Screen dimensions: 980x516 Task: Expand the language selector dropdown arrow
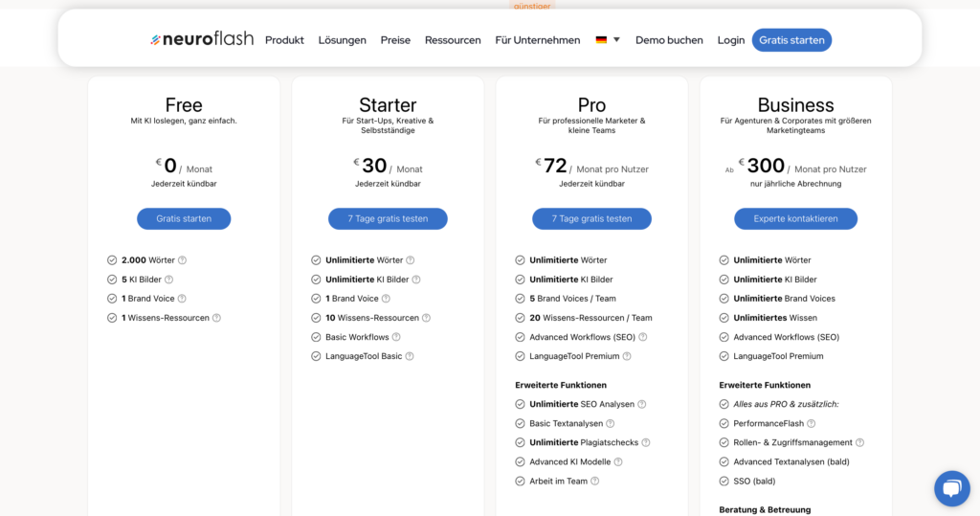pos(616,39)
